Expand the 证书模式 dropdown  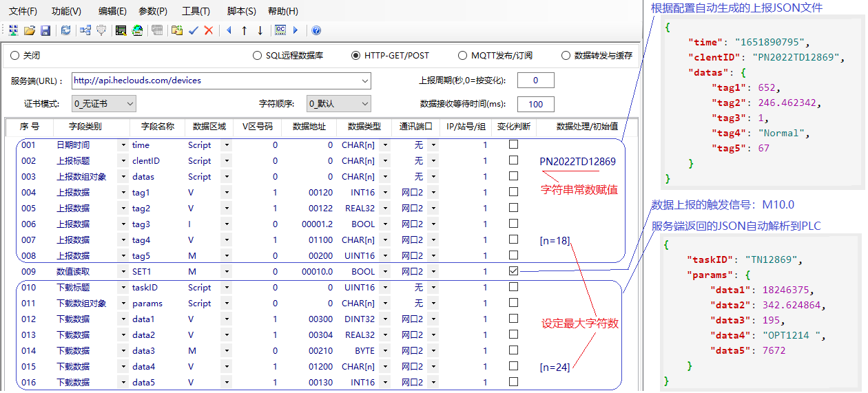130,104
